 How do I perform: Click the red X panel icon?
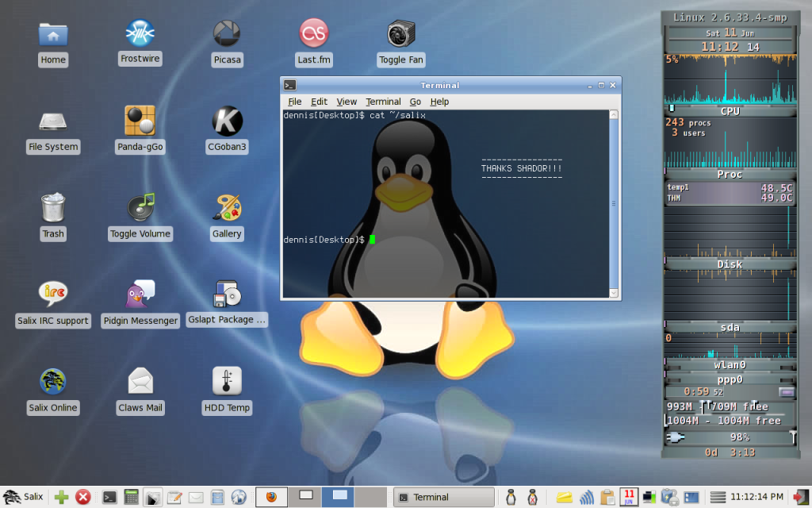click(x=82, y=498)
